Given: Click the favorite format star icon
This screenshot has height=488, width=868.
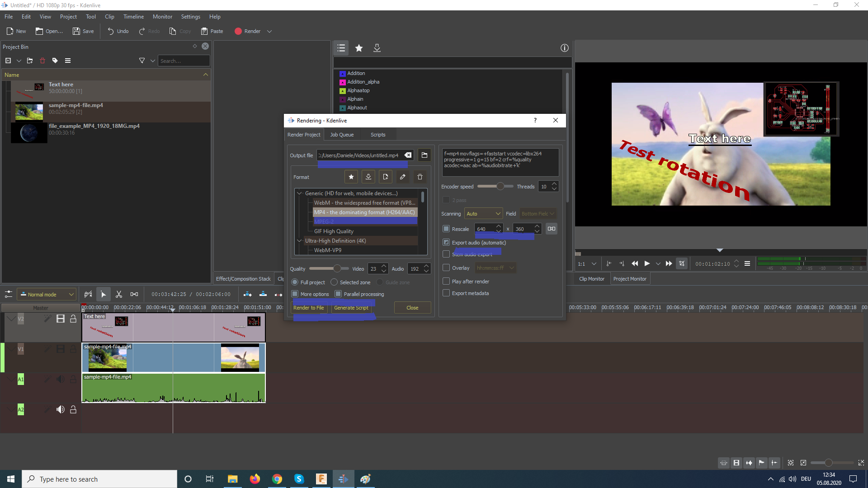Looking at the screenshot, I should 351,177.
